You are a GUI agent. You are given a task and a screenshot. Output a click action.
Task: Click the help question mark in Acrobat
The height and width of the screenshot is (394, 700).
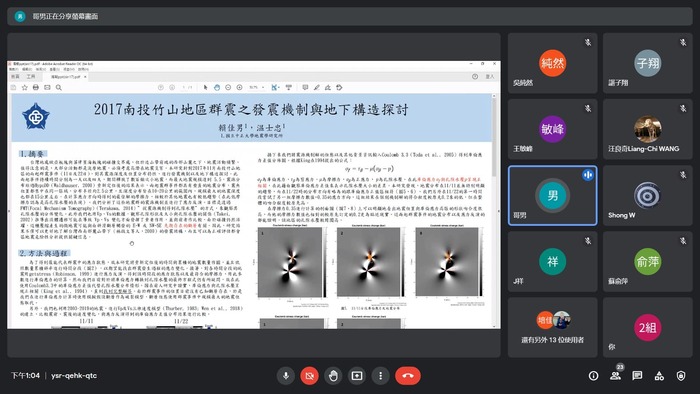475,77
